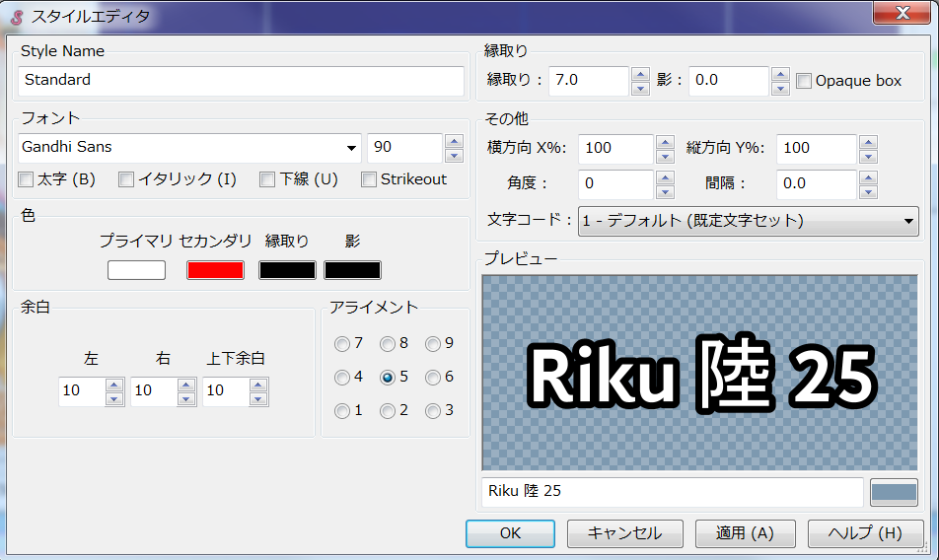Decrease the 右 right margin spinner
Screen dimensions: 939x560
tap(186, 399)
